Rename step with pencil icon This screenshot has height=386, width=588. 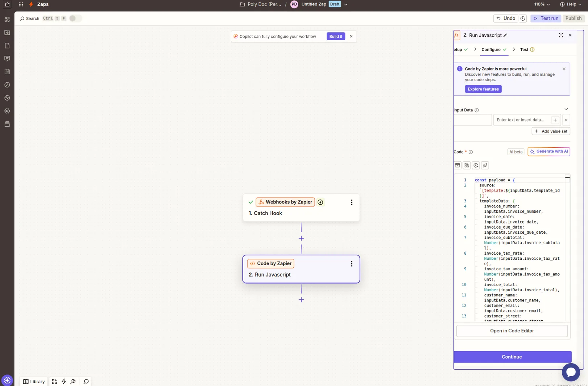[505, 36]
